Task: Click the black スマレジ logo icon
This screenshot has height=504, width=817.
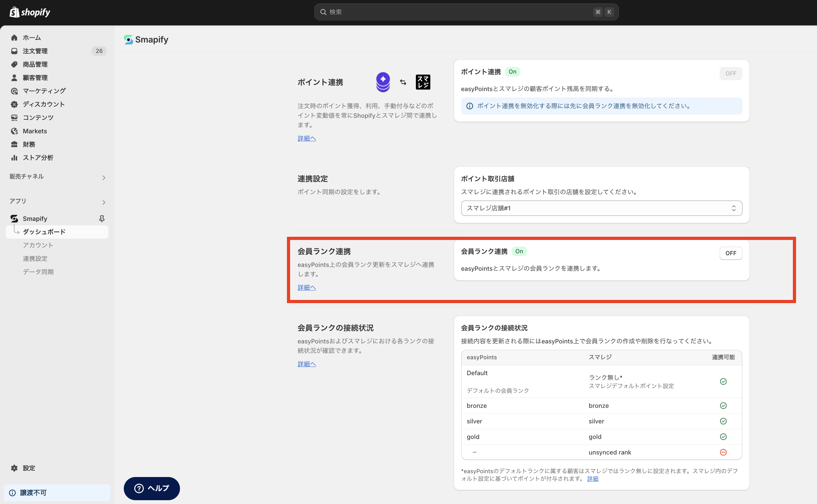Action: tap(423, 82)
